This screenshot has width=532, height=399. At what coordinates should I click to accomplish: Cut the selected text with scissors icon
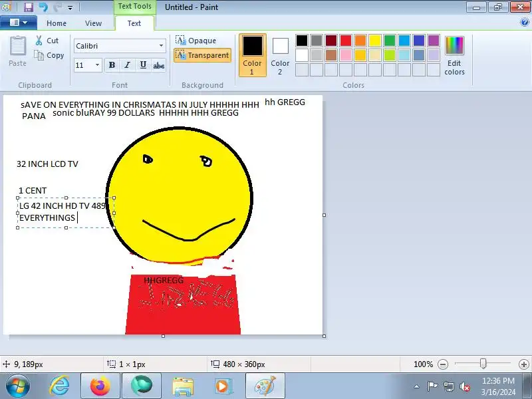click(47, 41)
